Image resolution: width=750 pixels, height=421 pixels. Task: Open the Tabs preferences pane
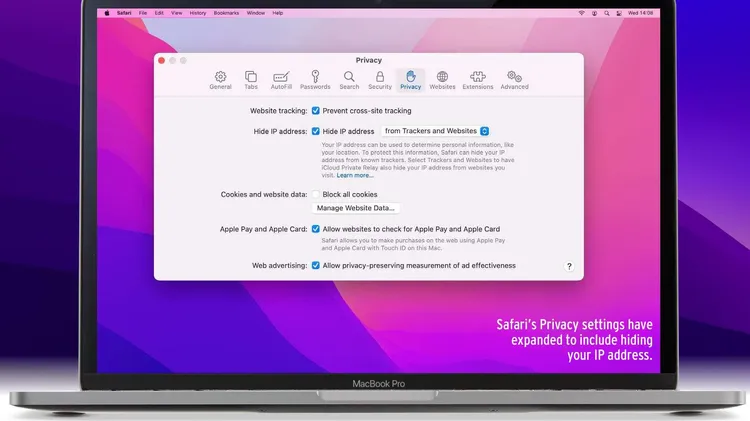[251, 80]
